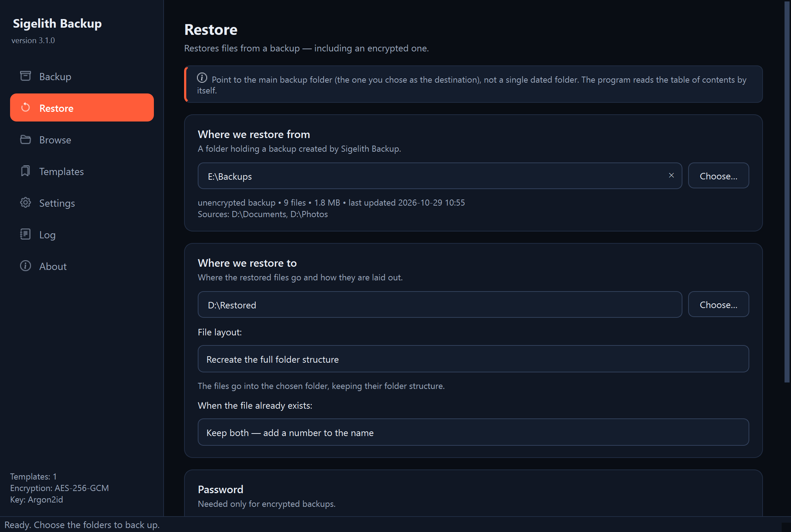Click the 'unencrypted backup • 9 files' summary line
The height and width of the screenshot is (532, 791).
[x=331, y=203]
